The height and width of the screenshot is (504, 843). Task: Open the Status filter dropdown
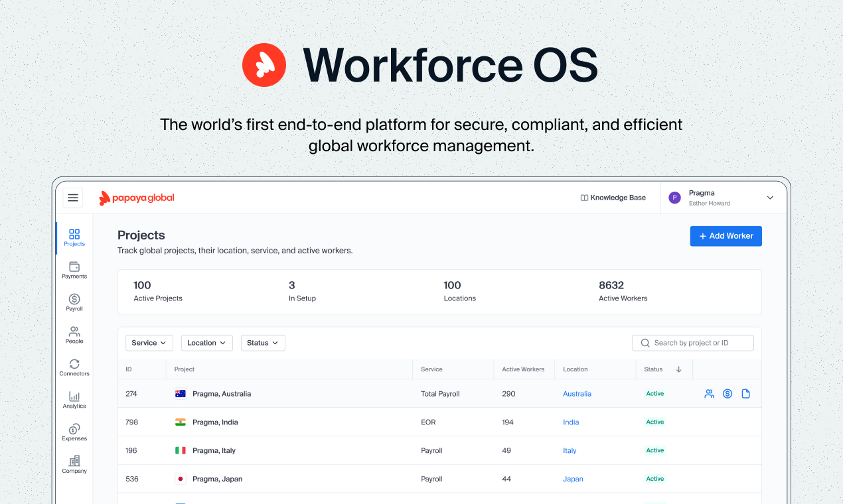click(x=263, y=343)
